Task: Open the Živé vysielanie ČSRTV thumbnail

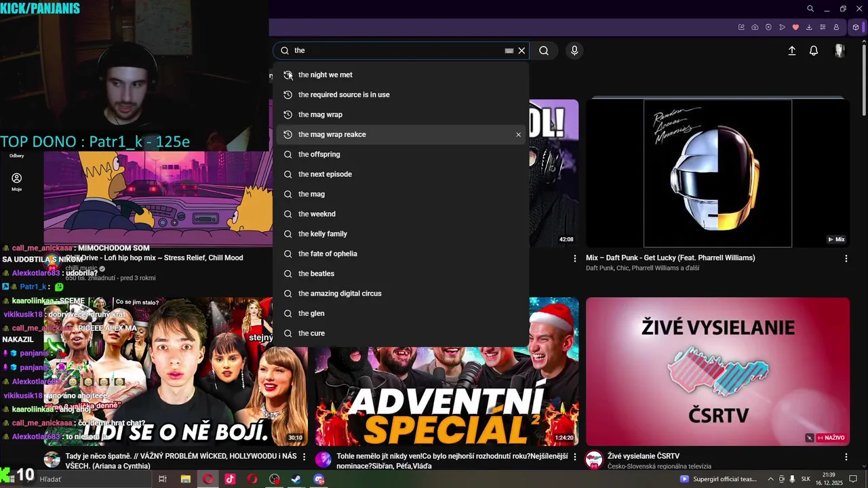Action: (717, 371)
